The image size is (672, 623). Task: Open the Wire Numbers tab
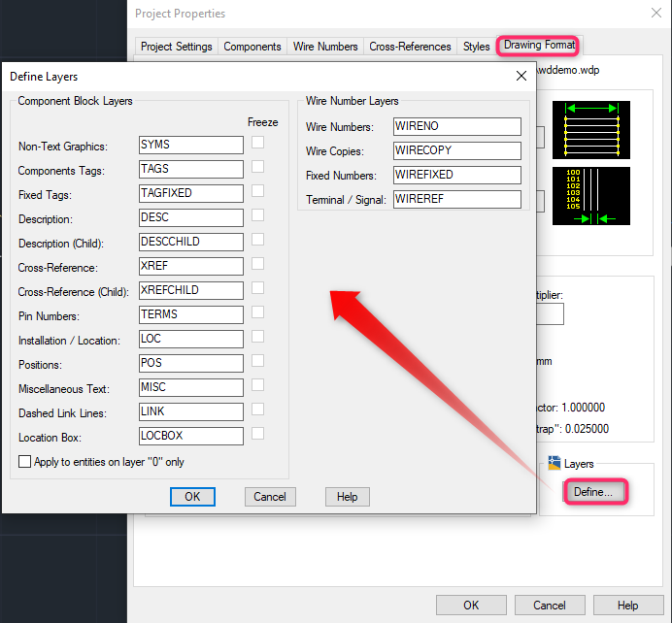pyautogui.click(x=325, y=47)
